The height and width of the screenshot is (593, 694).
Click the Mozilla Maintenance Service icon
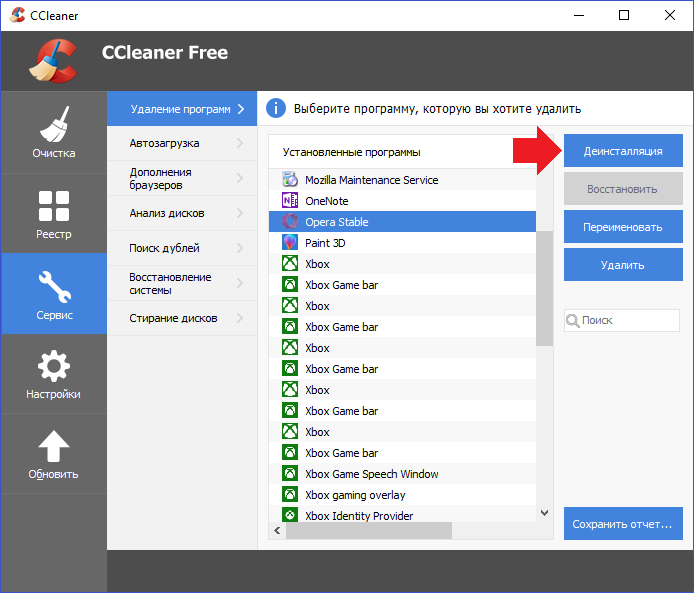[x=290, y=180]
